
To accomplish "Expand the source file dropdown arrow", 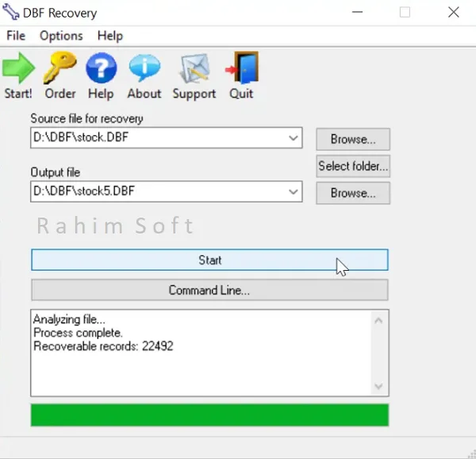I will [x=293, y=138].
